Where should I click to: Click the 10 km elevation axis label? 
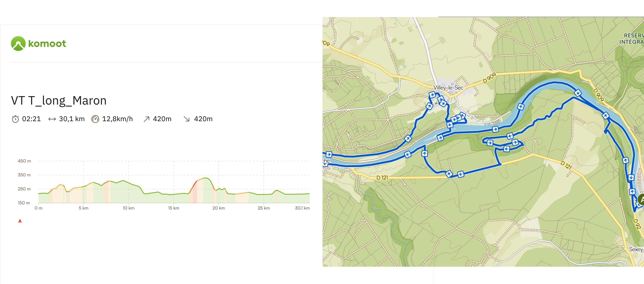129,208
